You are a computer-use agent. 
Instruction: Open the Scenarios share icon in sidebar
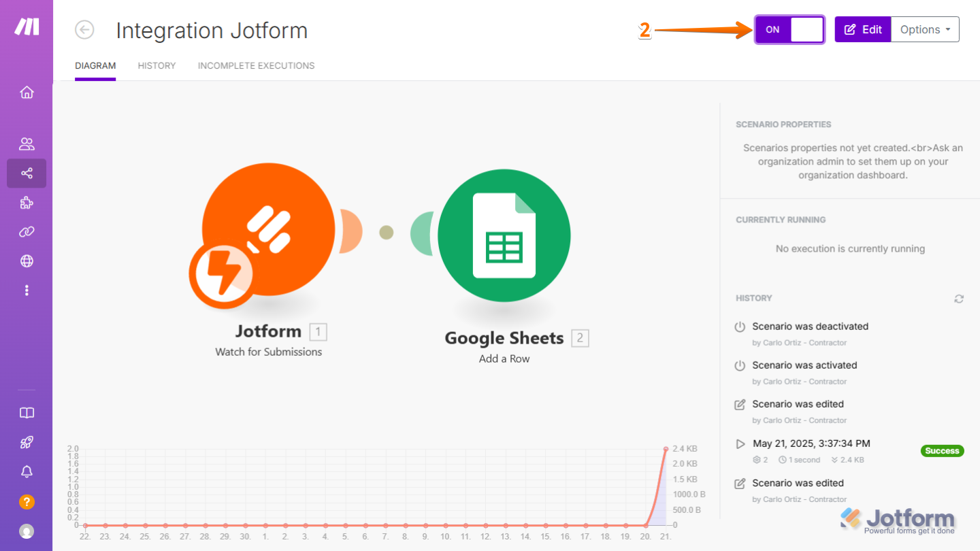[x=27, y=173]
